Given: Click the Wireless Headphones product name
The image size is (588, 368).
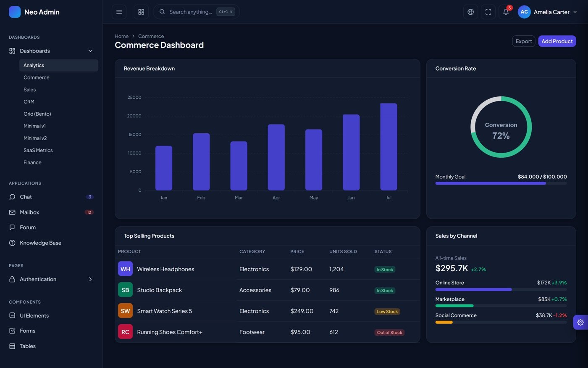Looking at the screenshot, I should [x=165, y=269].
